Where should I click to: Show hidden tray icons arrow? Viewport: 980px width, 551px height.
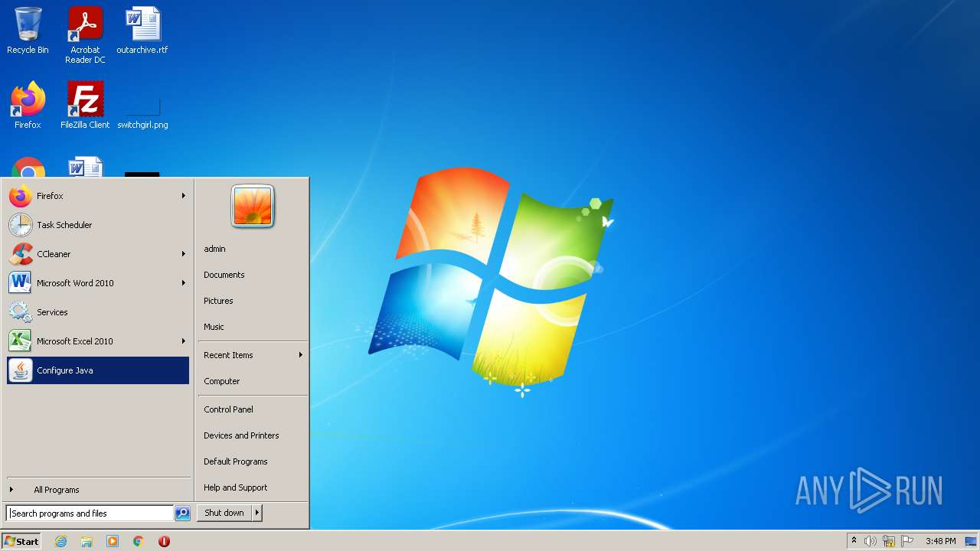854,540
